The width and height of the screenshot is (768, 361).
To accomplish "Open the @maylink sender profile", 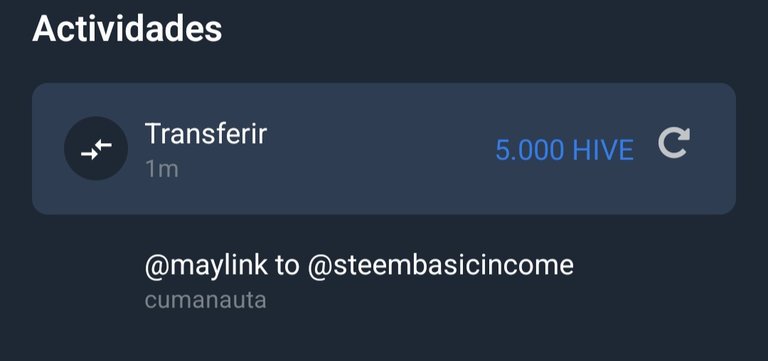I will point(206,266).
